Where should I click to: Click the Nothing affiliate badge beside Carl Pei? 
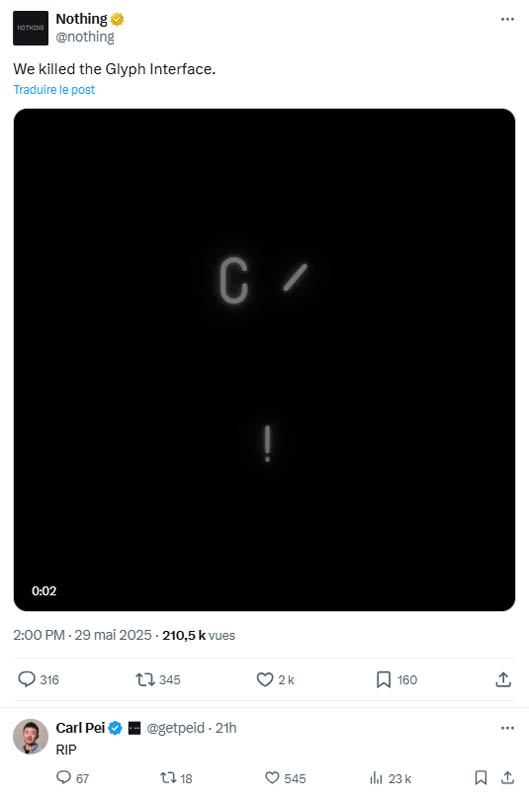[x=134, y=728]
